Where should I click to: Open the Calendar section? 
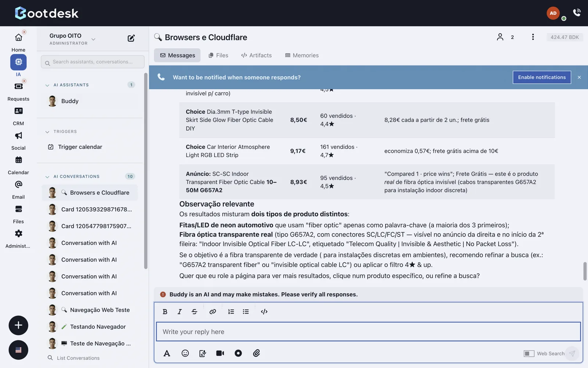pos(18,164)
